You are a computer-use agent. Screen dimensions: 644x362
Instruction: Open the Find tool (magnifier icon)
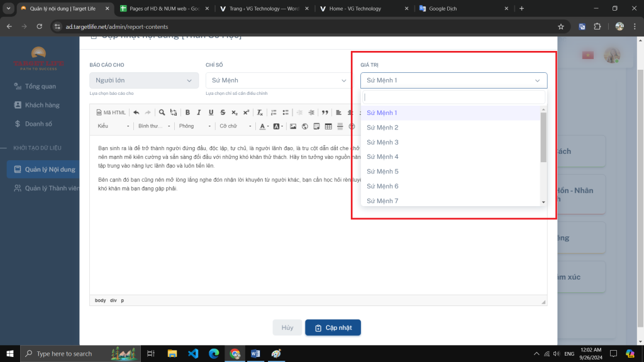pos(162,112)
